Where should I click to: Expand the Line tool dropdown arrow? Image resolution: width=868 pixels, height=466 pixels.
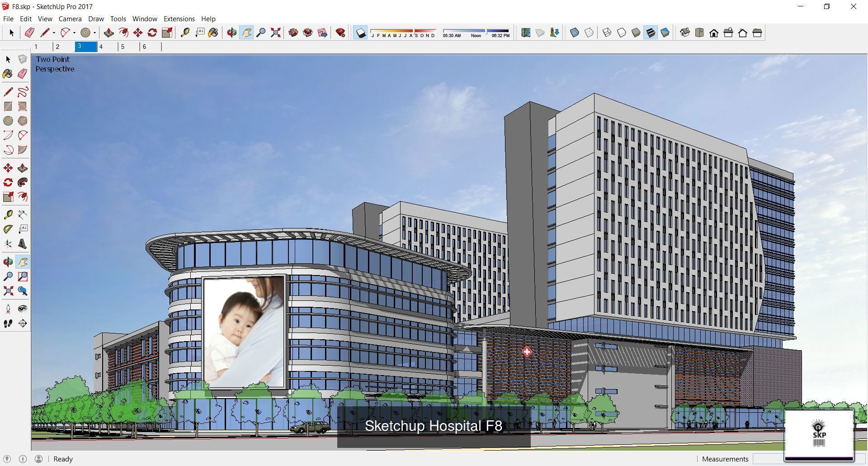click(54, 33)
